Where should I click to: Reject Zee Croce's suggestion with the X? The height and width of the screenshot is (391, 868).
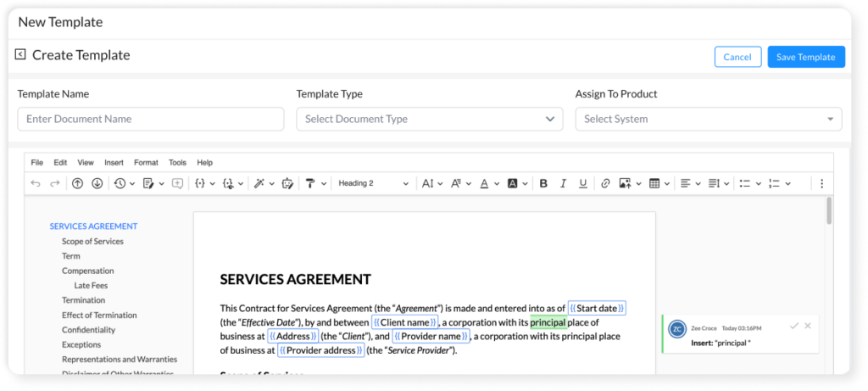click(808, 326)
